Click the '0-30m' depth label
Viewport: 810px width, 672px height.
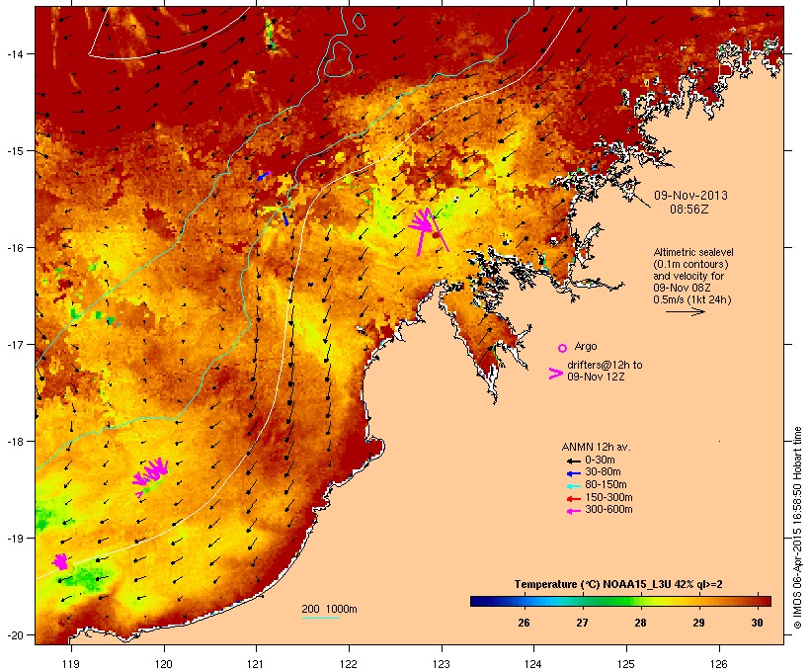[600, 461]
